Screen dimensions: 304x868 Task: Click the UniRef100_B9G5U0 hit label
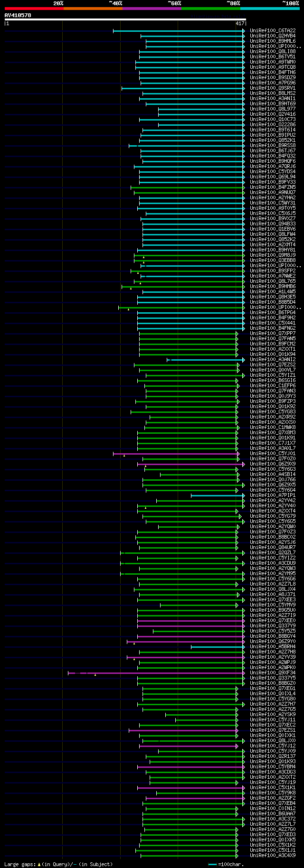coord(273,610)
